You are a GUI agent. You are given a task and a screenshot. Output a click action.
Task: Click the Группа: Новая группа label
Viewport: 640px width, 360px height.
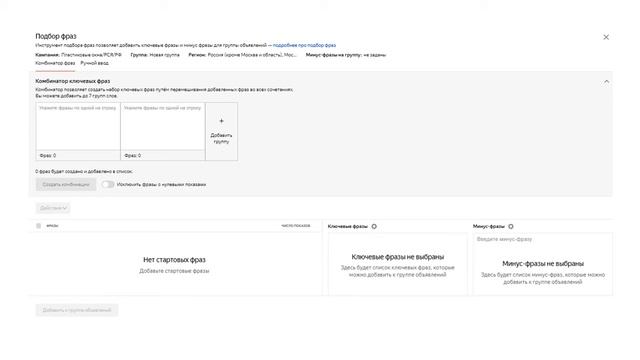pyautogui.click(x=155, y=55)
